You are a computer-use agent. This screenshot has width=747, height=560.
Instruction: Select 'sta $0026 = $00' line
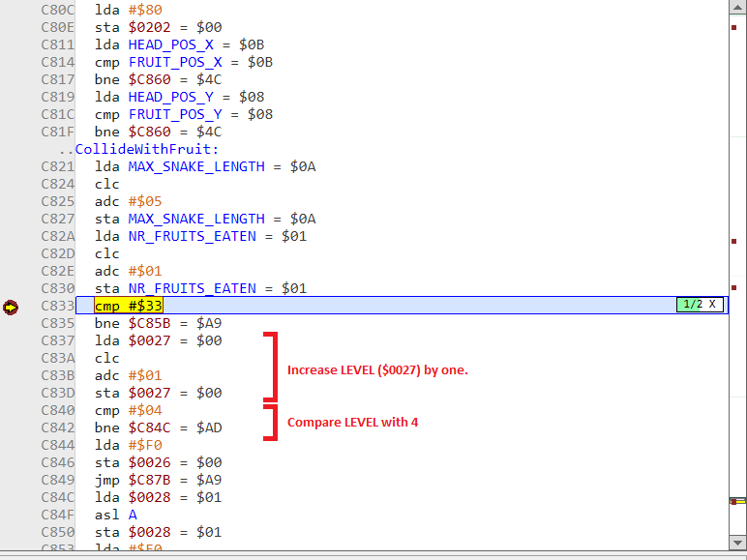tap(158, 462)
